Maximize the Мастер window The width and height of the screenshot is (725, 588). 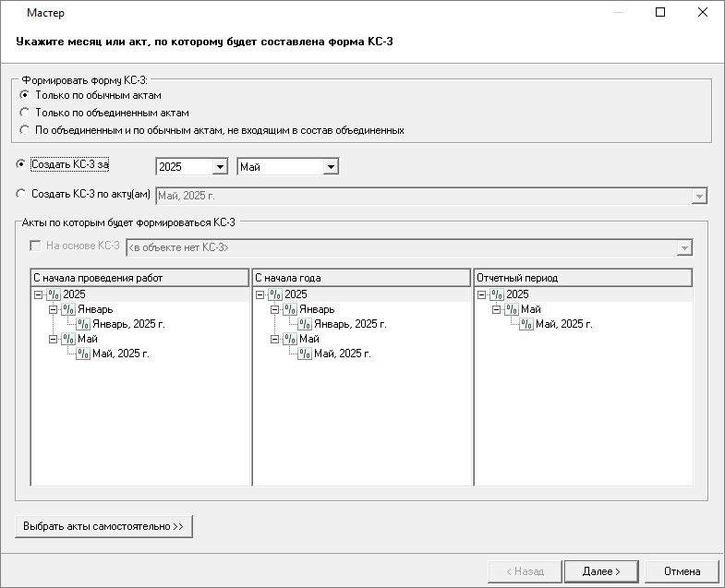pos(660,13)
